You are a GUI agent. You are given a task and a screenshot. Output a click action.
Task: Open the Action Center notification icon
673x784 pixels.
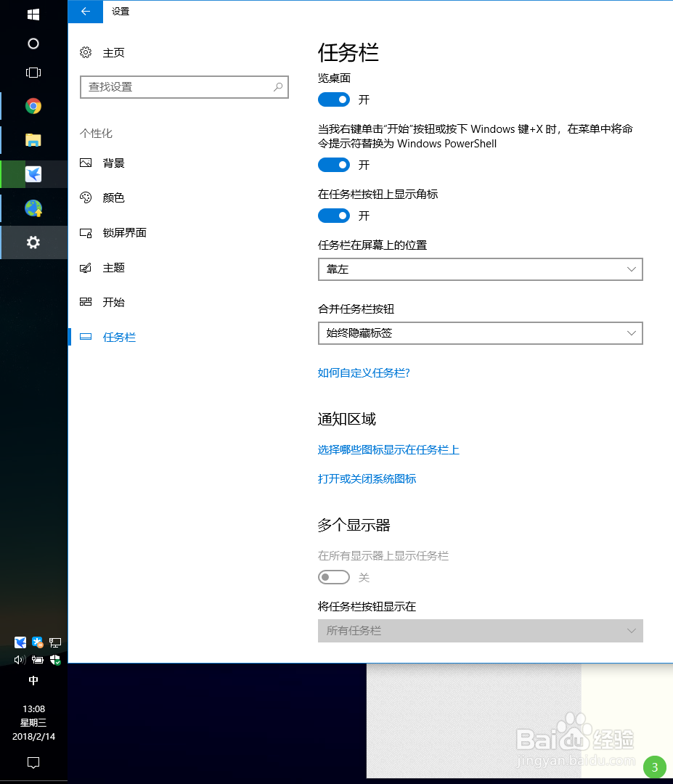(x=33, y=763)
